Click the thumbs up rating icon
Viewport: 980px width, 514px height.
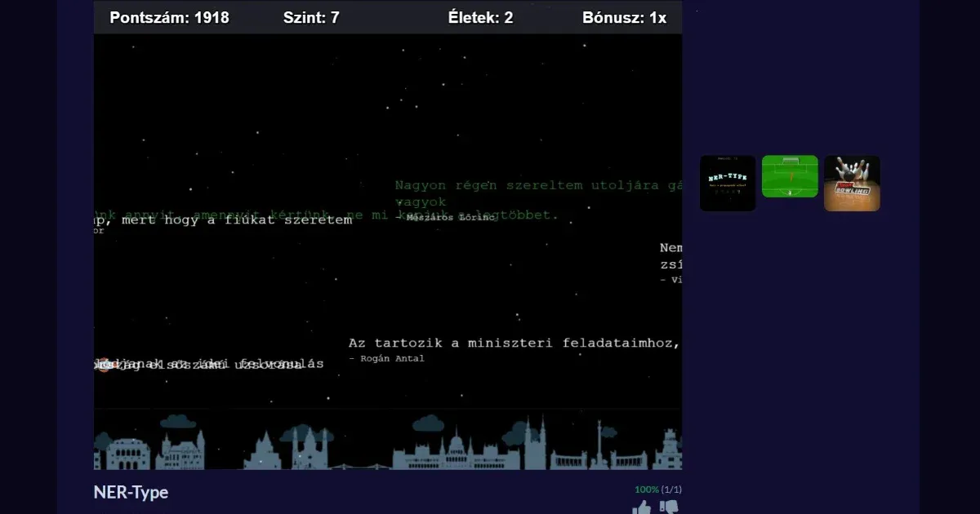coord(642,507)
